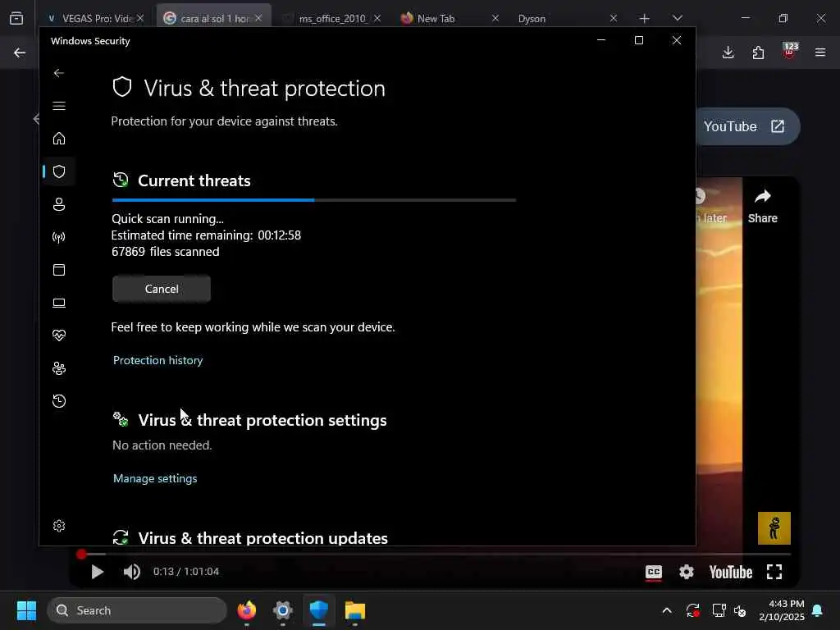
Task: Open the taskbar clock and date
Action: pyautogui.click(x=781, y=610)
